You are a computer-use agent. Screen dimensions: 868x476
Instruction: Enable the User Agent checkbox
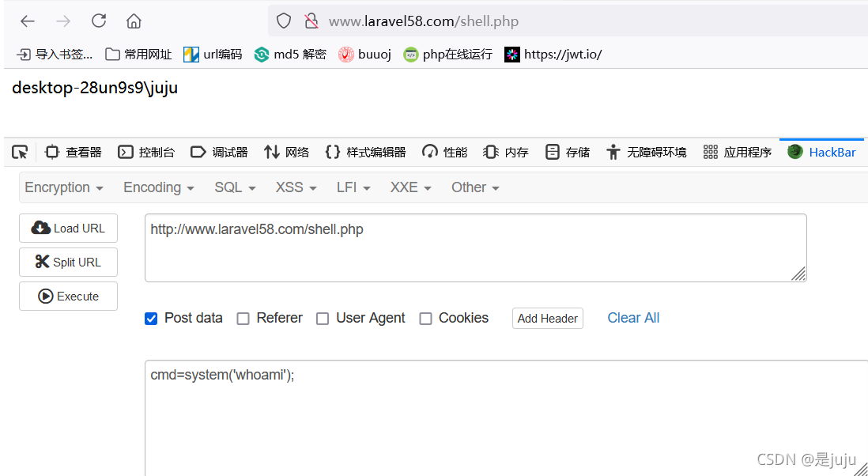click(x=323, y=319)
